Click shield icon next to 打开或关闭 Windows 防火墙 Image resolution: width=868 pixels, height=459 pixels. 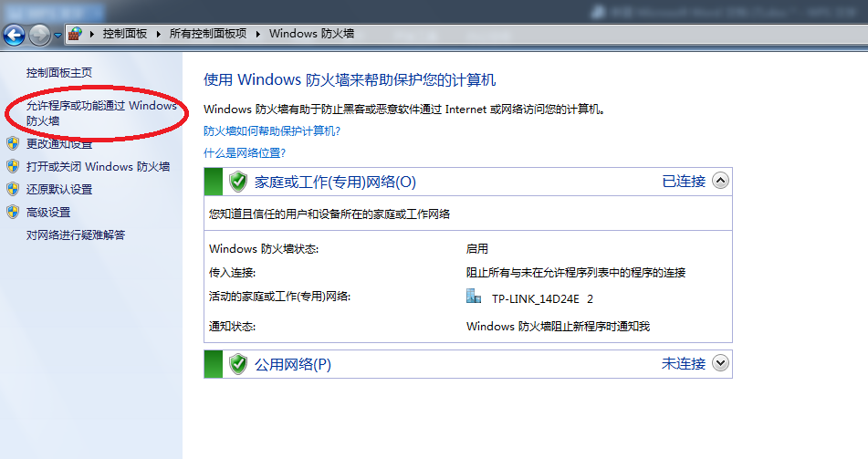click(13, 167)
